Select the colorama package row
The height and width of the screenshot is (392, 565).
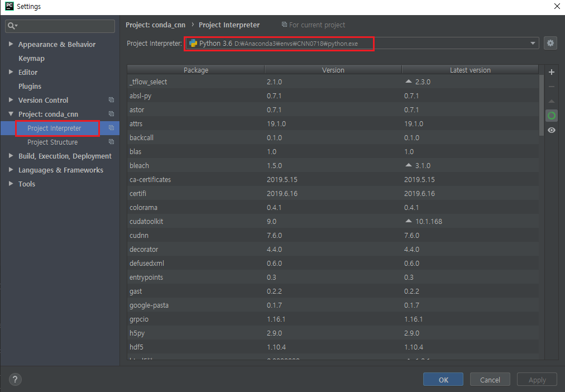click(333, 208)
